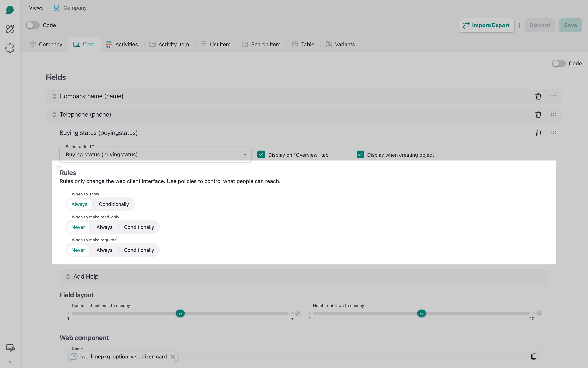
Task: Switch to the Activities tab
Action: (122, 44)
